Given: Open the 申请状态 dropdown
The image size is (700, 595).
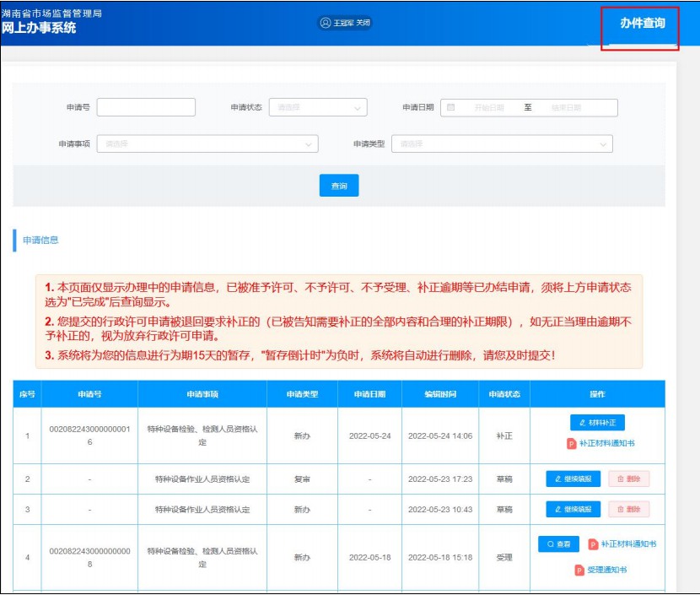Looking at the screenshot, I should click(317, 108).
